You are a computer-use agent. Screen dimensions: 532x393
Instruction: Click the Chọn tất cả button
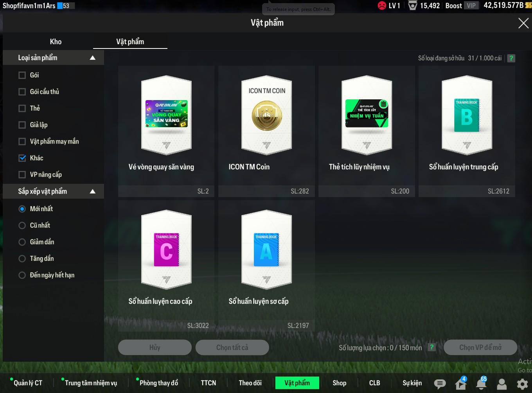(232, 347)
